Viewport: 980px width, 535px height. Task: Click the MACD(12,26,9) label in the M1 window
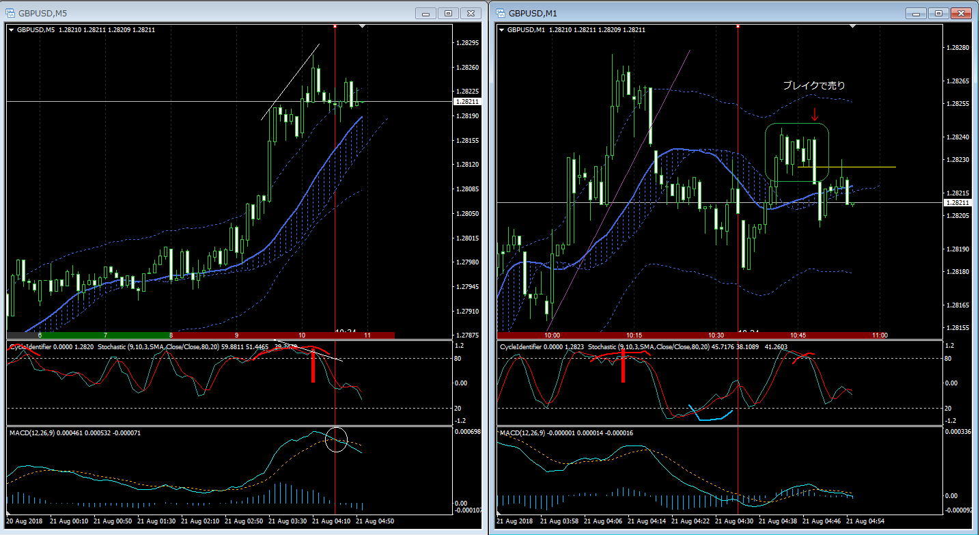[522, 433]
